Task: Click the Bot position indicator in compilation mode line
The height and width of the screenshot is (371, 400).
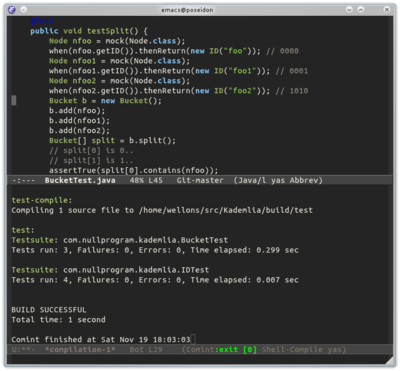Action: pos(137,350)
